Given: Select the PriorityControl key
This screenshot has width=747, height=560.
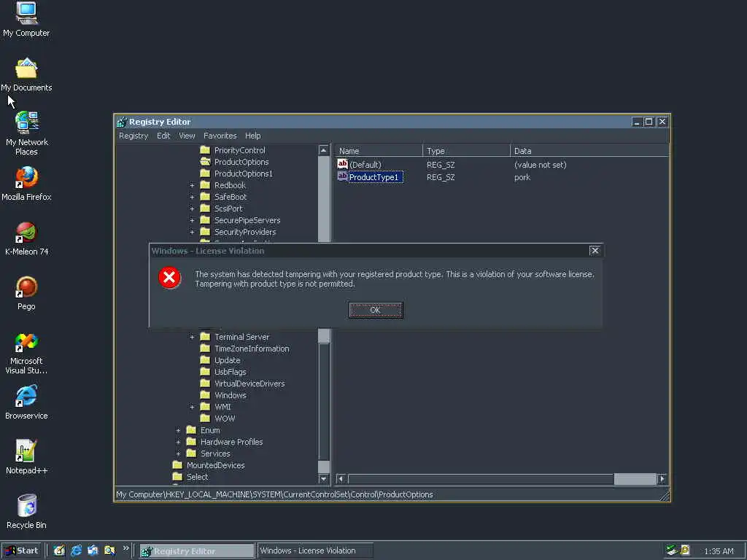Looking at the screenshot, I should tap(239, 150).
